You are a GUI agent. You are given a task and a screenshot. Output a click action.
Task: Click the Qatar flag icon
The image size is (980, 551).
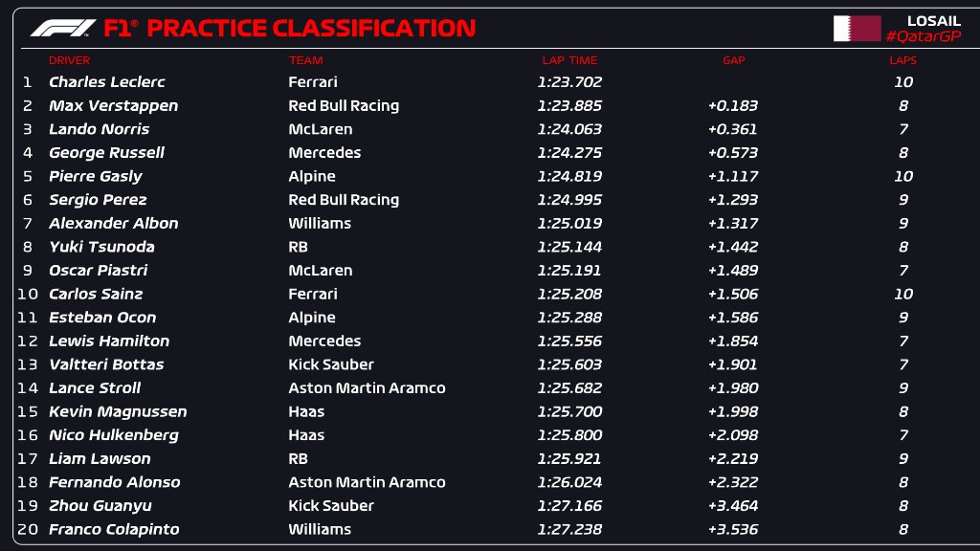click(857, 28)
